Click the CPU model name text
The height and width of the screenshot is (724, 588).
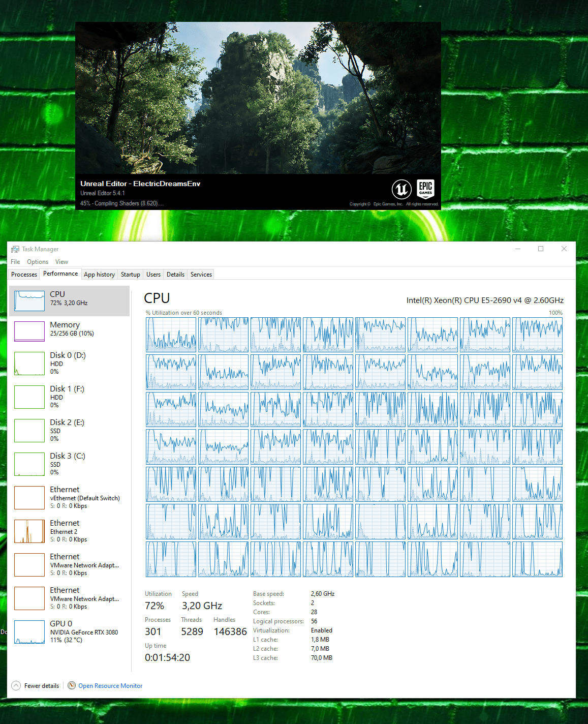point(485,300)
